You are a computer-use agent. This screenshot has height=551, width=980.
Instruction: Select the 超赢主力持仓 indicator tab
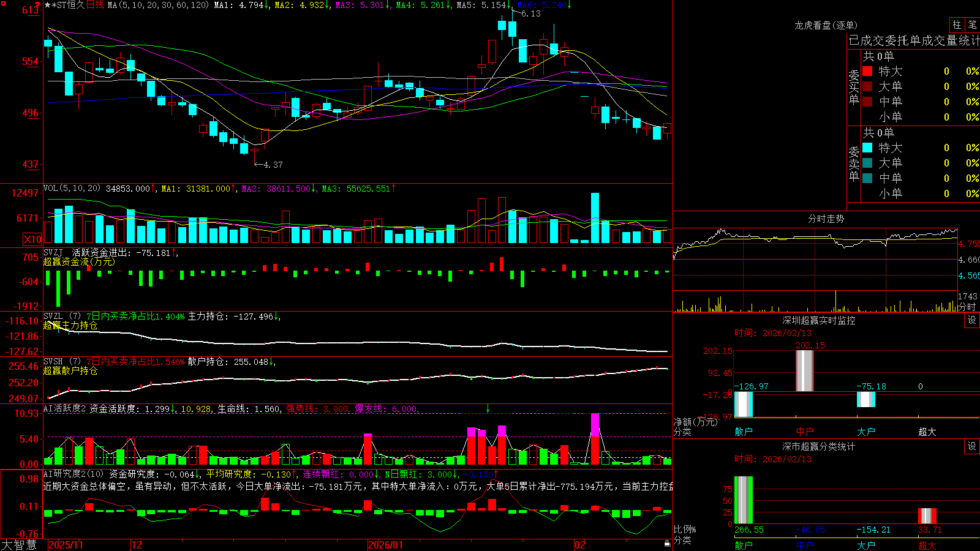pyautogui.click(x=70, y=326)
